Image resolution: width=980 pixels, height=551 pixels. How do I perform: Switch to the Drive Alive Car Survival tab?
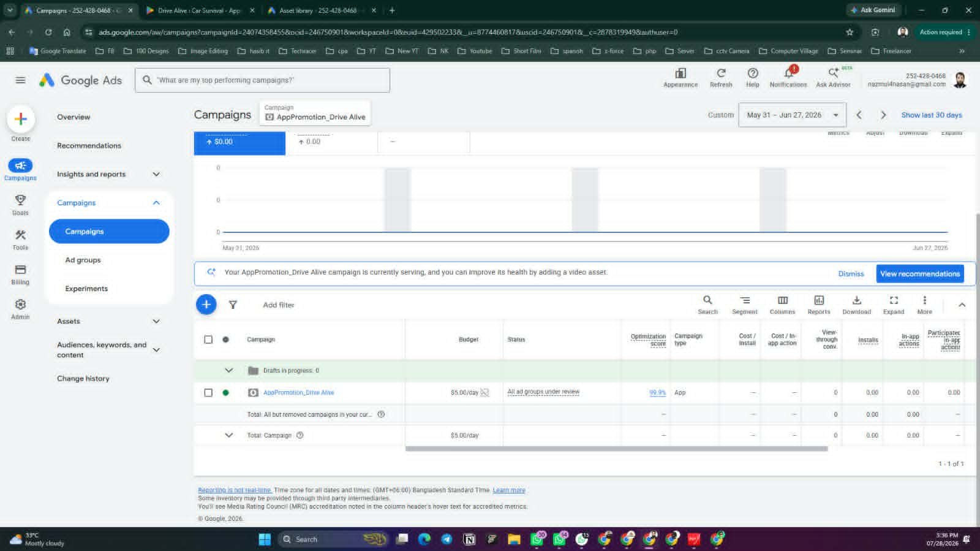tap(200, 10)
